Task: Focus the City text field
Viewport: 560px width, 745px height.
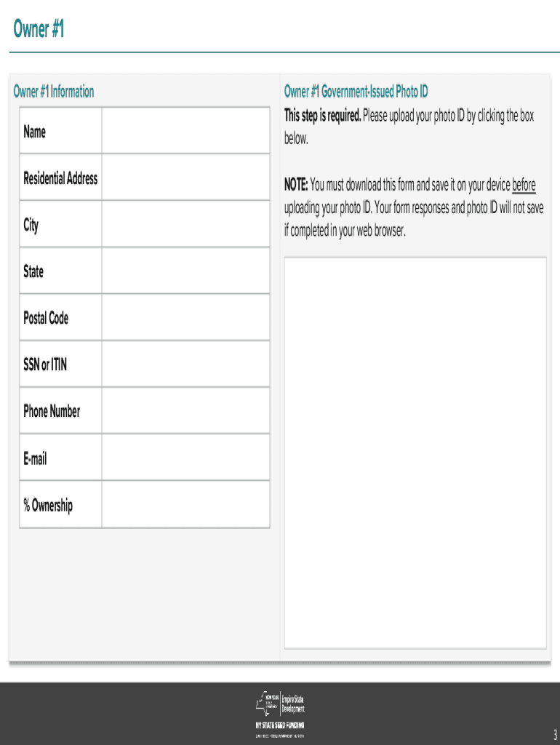Action: (185, 224)
